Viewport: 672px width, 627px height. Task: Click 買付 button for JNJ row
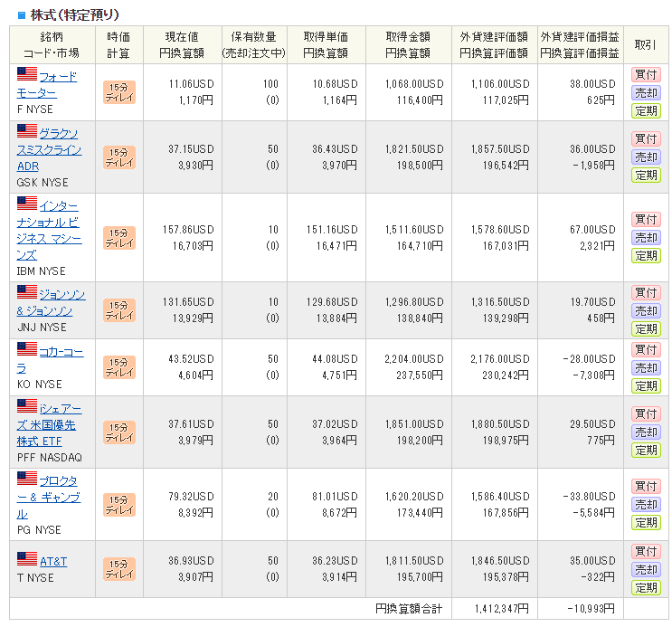(x=646, y=292)
